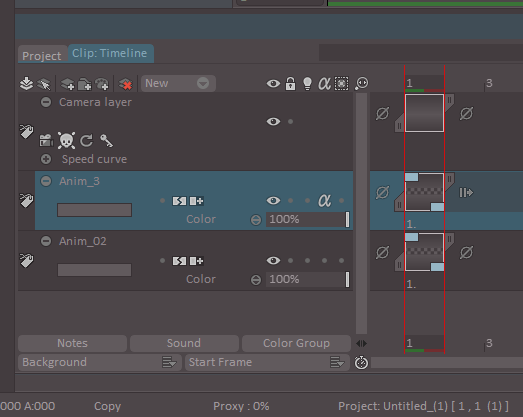Open the New layer dropdown
This screenshot has height=417, width=523.
(x=178, y=83)
